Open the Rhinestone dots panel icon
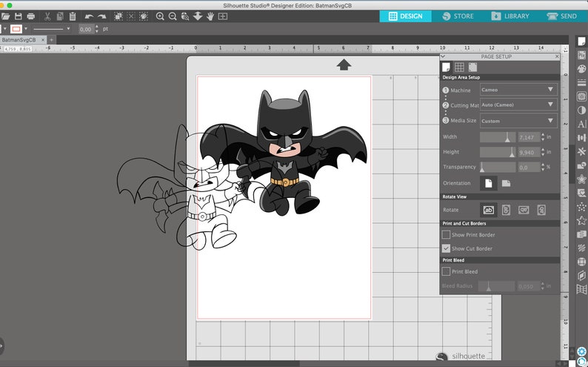Viewport: 588px width, 367px height. tap(581, 207)
